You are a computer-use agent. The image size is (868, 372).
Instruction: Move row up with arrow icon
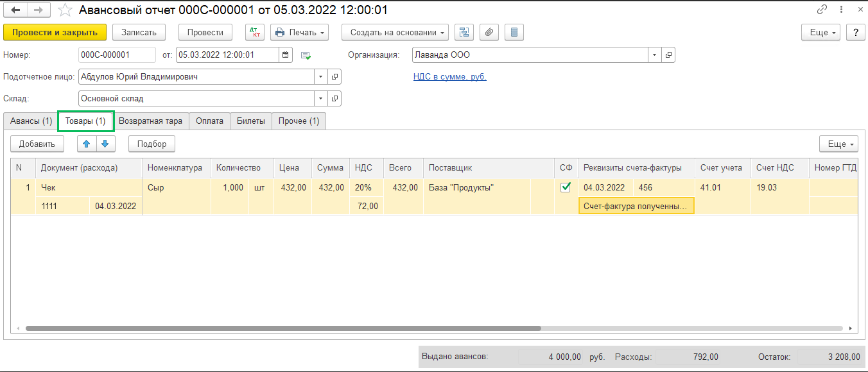(87, 144)
